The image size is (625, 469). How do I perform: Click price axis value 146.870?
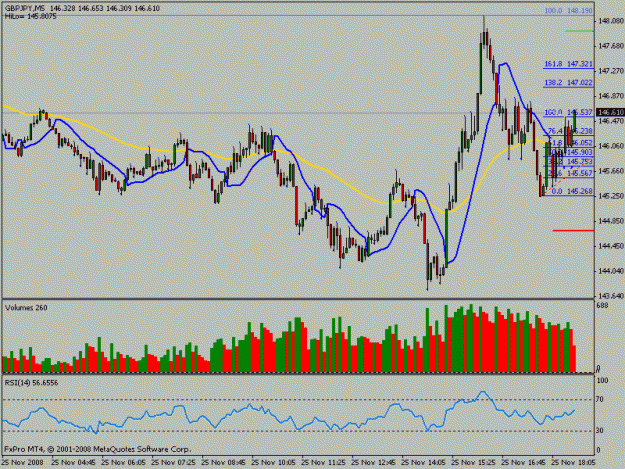coord(611,96)
